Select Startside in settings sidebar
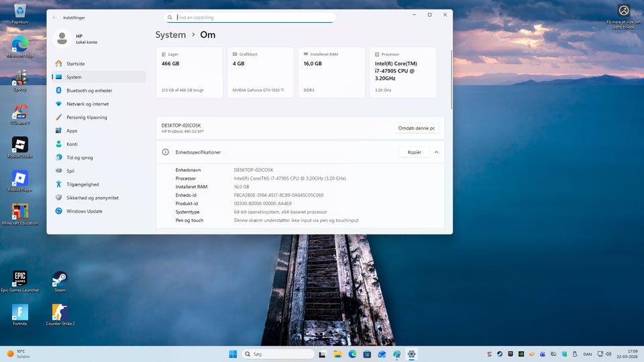644x362 pixels. click(75, 64)
